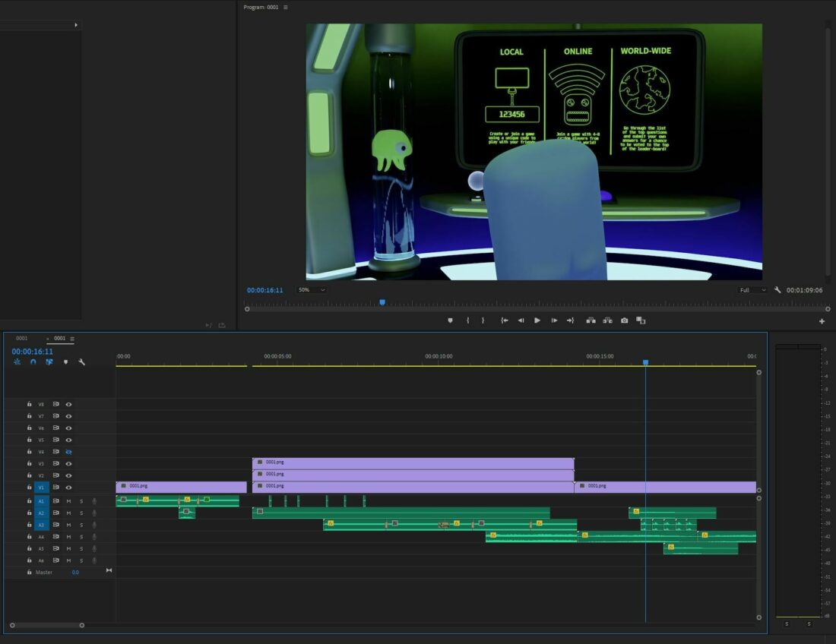This screenshot has height=644, width=836.
Task: Open the Button Editor plus icon
Action: click(x=822, y=321)
